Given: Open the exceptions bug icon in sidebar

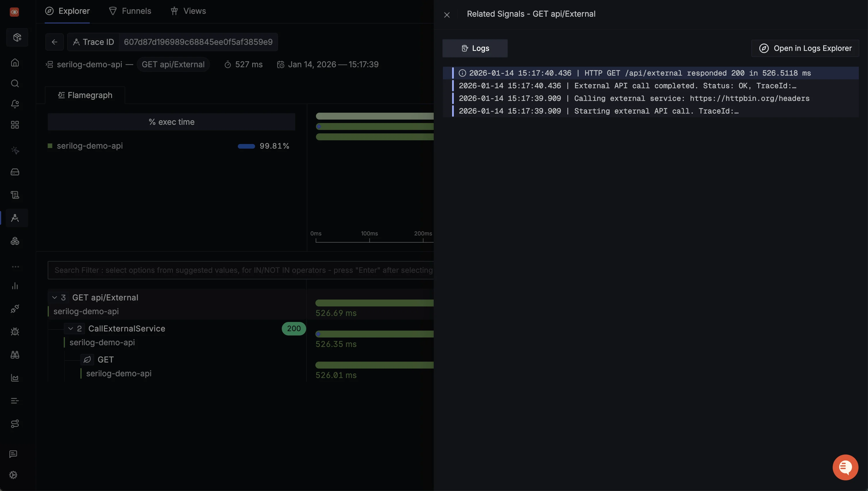Looking at the screenshot, I should pyautogui.click(x=15, y=331).
